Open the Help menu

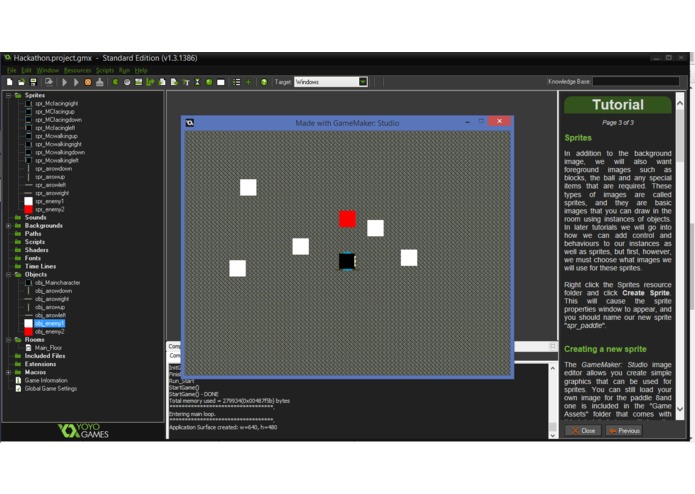pyautogui.click(x=141, y=70)
